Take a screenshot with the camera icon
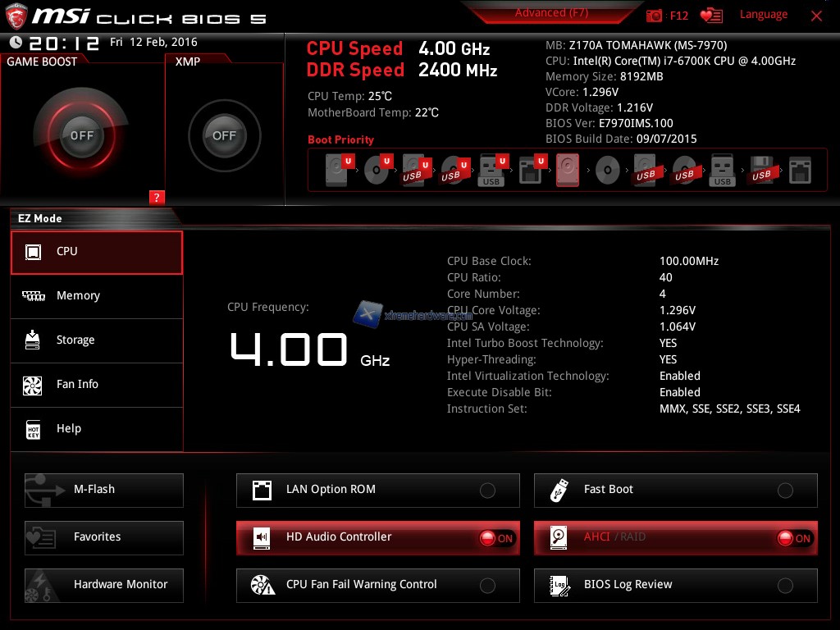The width and height of the screenshot is (840, 630). click(x=655, y=16)
